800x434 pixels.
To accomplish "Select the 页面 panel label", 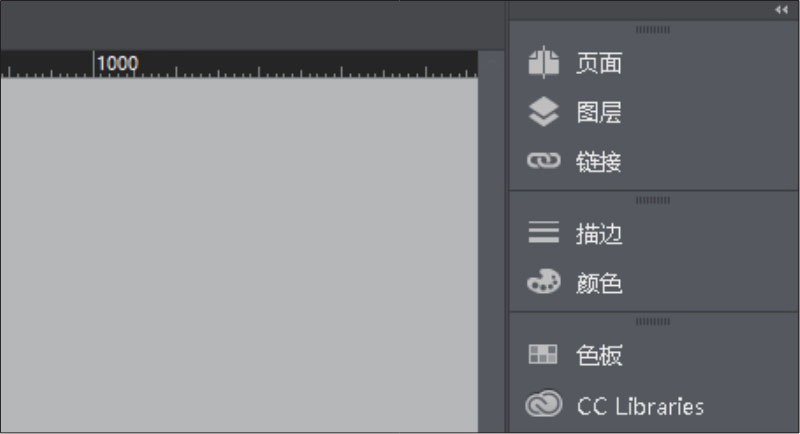I will (x=599, y=63).
